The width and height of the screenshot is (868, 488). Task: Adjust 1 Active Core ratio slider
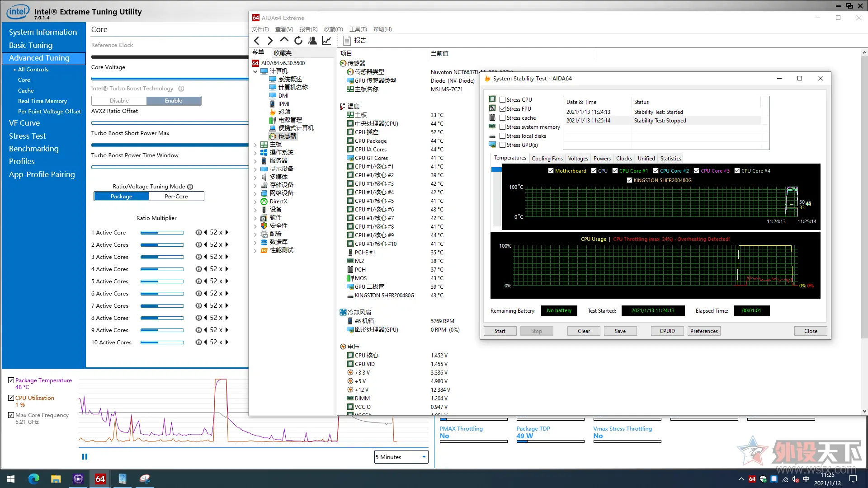coord(162,233)
